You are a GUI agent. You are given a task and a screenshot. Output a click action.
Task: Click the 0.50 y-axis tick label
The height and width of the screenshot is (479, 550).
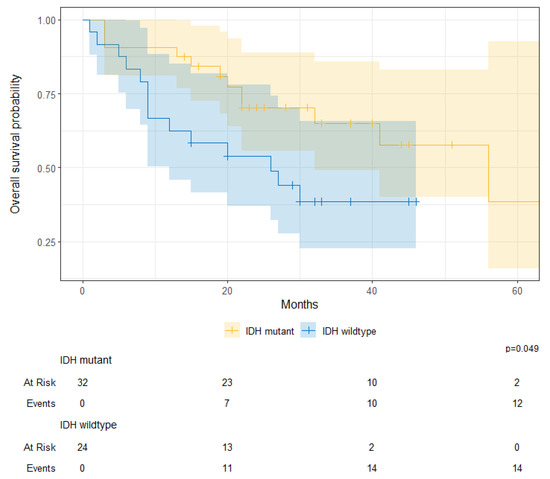47,168
